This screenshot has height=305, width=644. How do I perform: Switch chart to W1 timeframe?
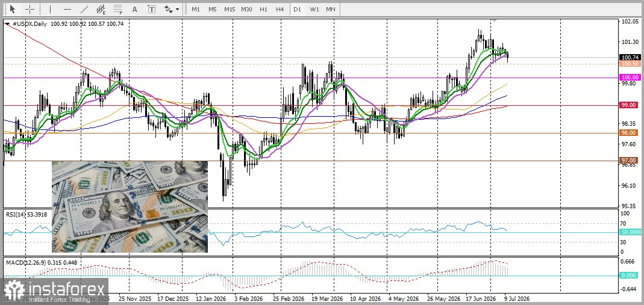tap(314, 9)
